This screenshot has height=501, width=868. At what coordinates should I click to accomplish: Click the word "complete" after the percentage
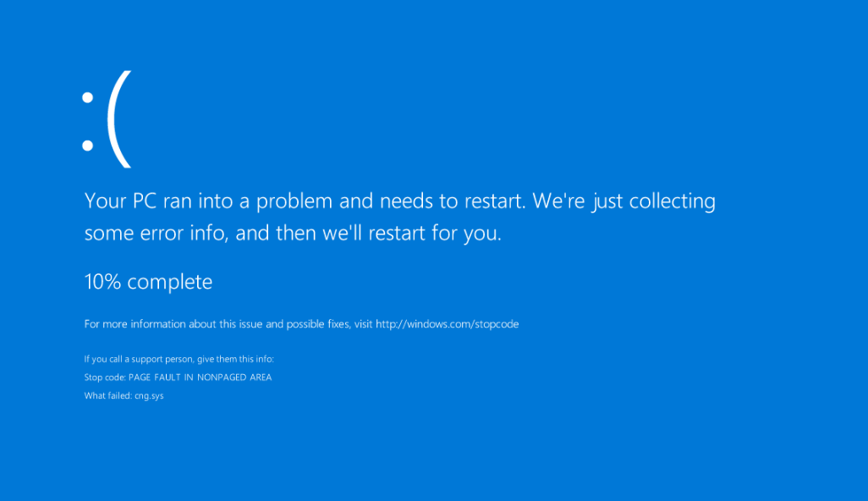click(169, 282)
